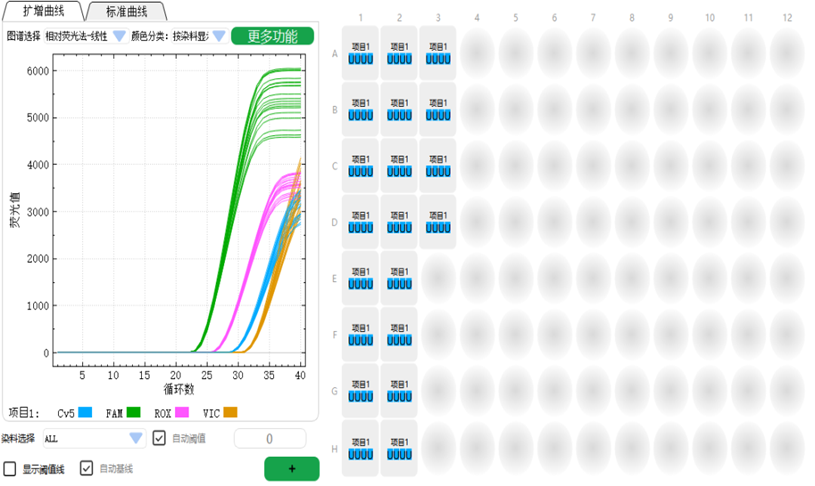Enable the 显示阈值线 checkbox
This screenshot has width=815, height=486.
(10, 468)
